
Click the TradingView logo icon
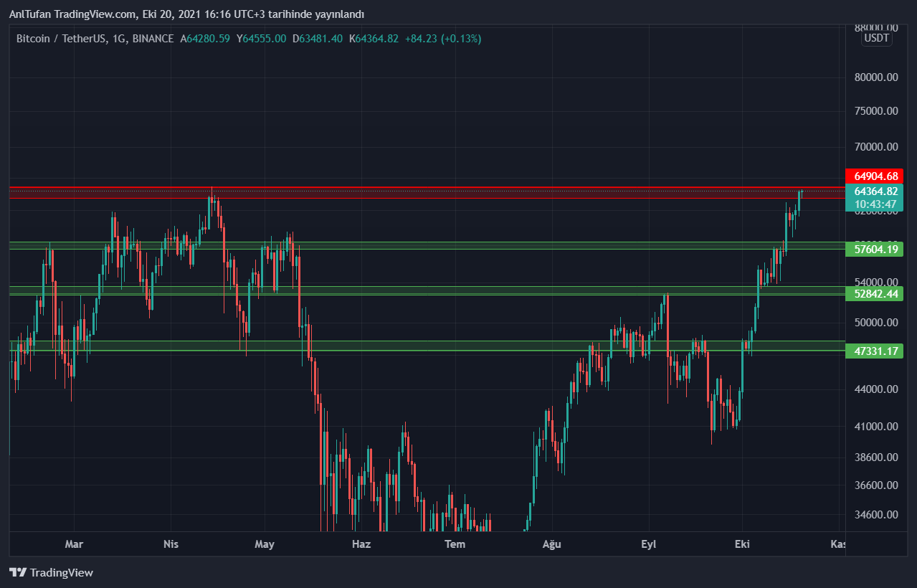[18, 572]
